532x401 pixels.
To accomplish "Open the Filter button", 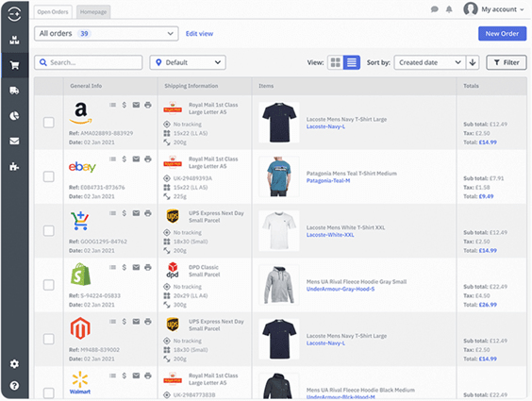I will point(507,62).
